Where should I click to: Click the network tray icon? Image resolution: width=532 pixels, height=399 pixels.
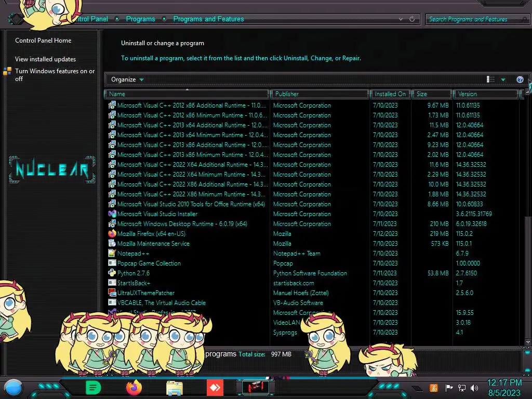461,388
